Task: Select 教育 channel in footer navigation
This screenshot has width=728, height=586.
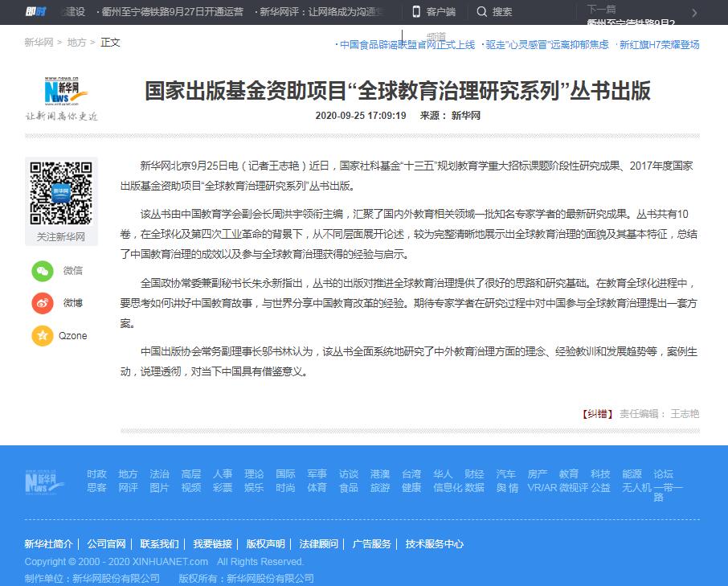Action: [x=569, y=474]
